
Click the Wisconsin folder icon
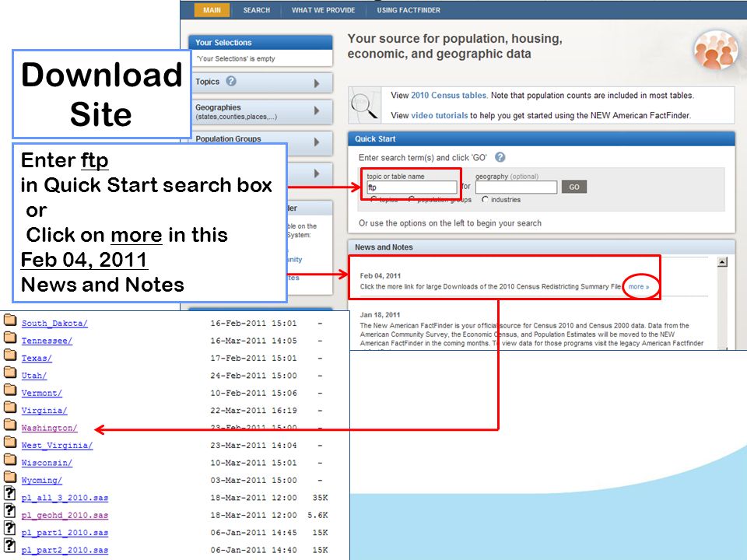[x=10, y=459]
